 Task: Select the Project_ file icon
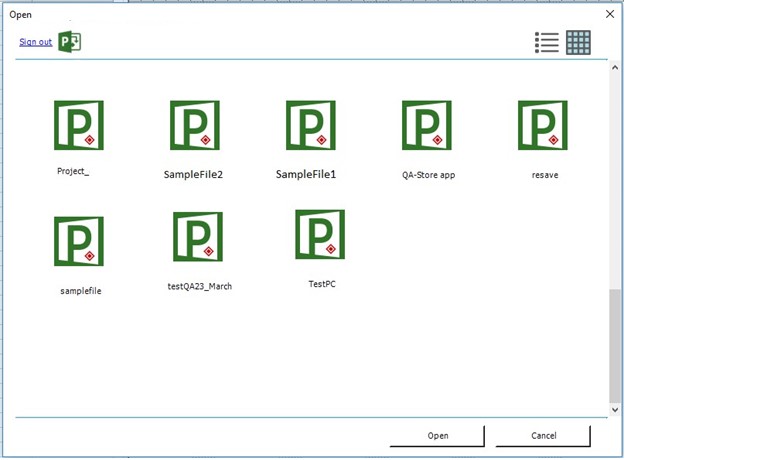coord(79,125)
